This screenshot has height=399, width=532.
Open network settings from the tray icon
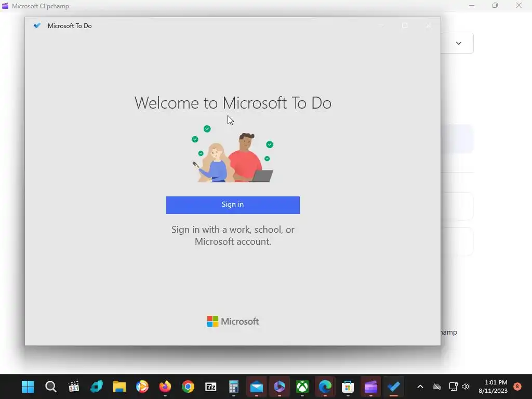453,387
